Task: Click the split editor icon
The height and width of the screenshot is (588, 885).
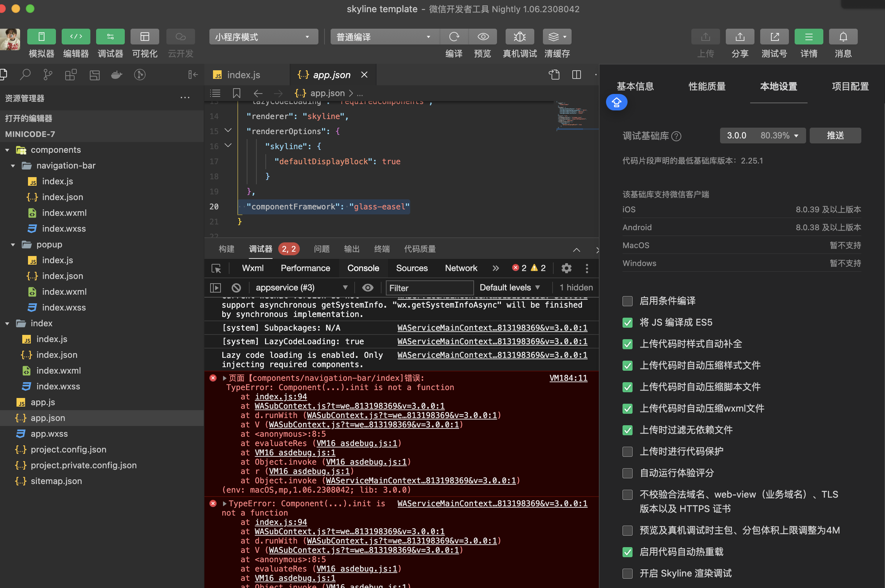Action: click(576, 75)
